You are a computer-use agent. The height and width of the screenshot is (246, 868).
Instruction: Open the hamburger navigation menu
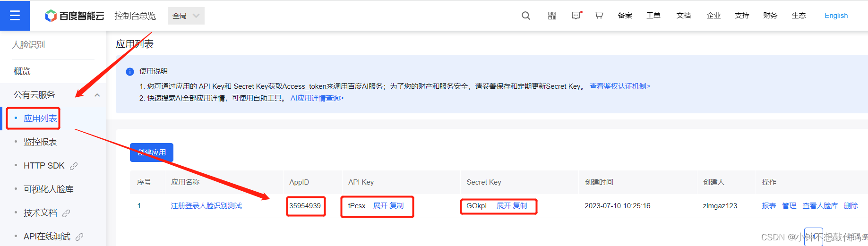click(15, 16)
